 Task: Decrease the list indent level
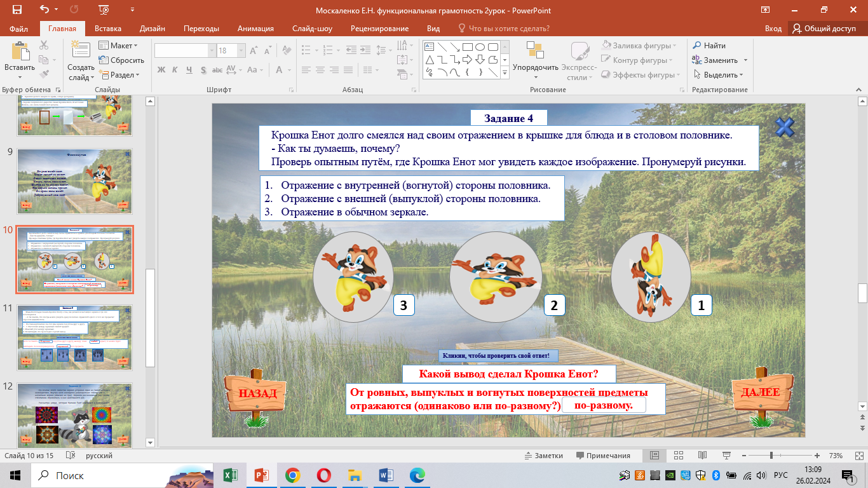click(352, 51)
